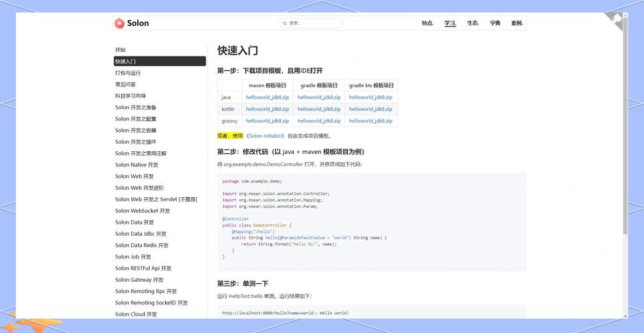Open Solon 开发之插件 sidebar page

click(x=136, y=142)
